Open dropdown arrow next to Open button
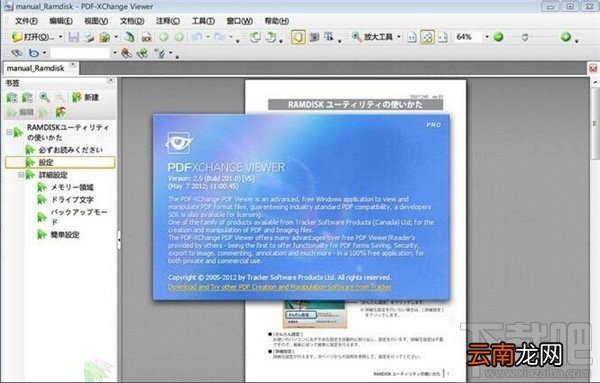This screenshot has width=600, height=383. click(60, 37)
